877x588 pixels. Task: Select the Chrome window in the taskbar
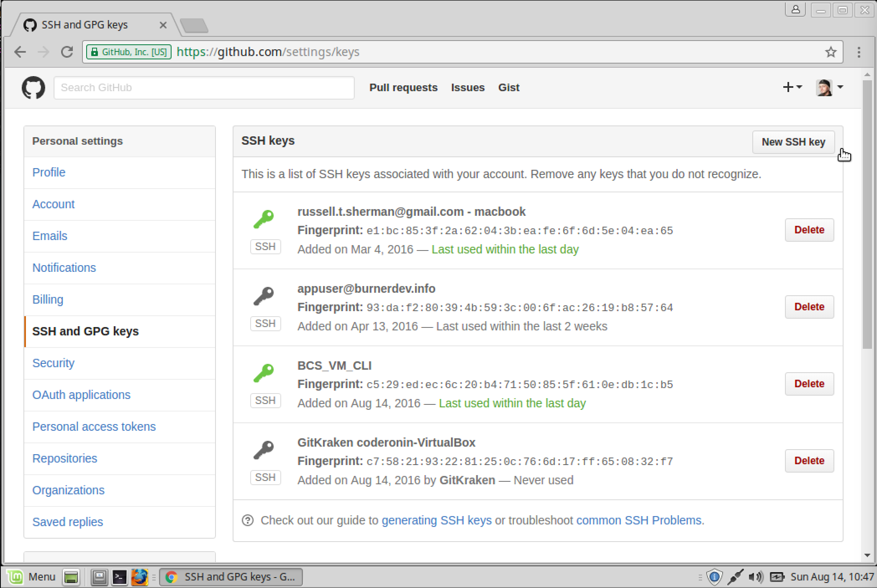click(231, 577)
